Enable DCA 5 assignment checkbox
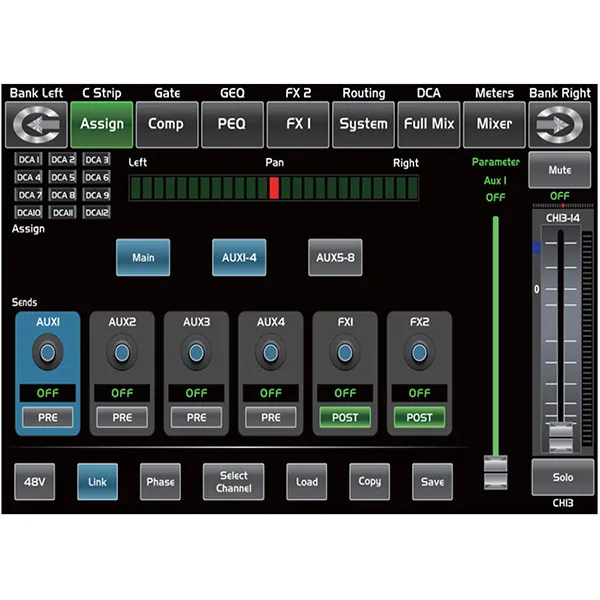 pos(63,177)
